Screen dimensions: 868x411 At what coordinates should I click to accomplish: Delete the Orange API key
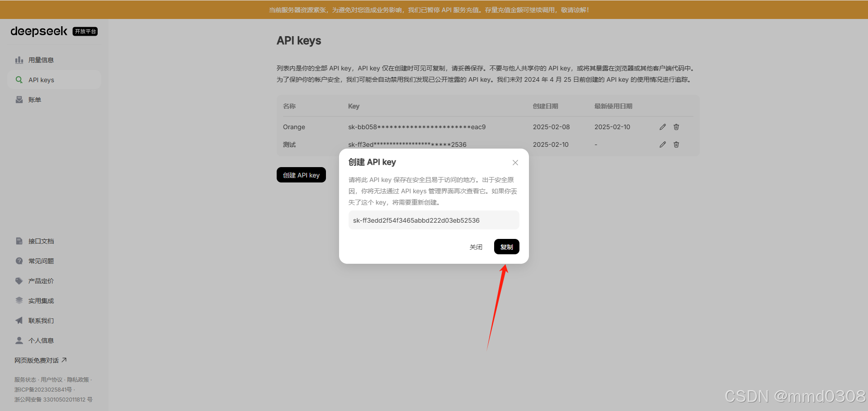click(x=676, y=127)
